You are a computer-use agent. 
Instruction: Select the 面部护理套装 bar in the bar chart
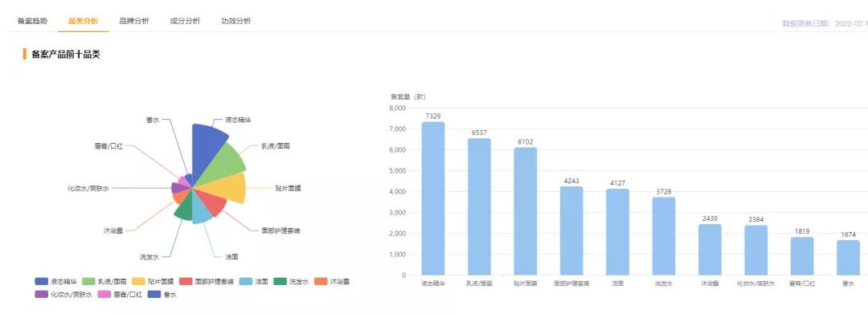(x=571, y=230)
